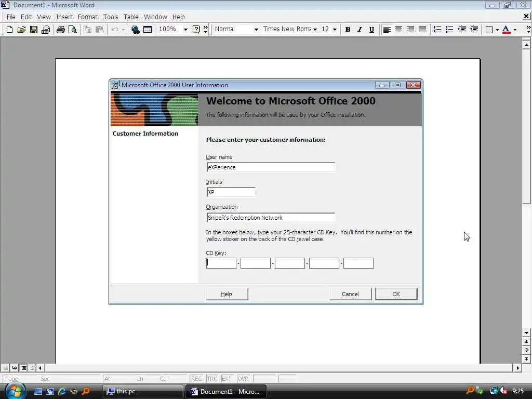Click the Print Preview icon

[73, 30]
